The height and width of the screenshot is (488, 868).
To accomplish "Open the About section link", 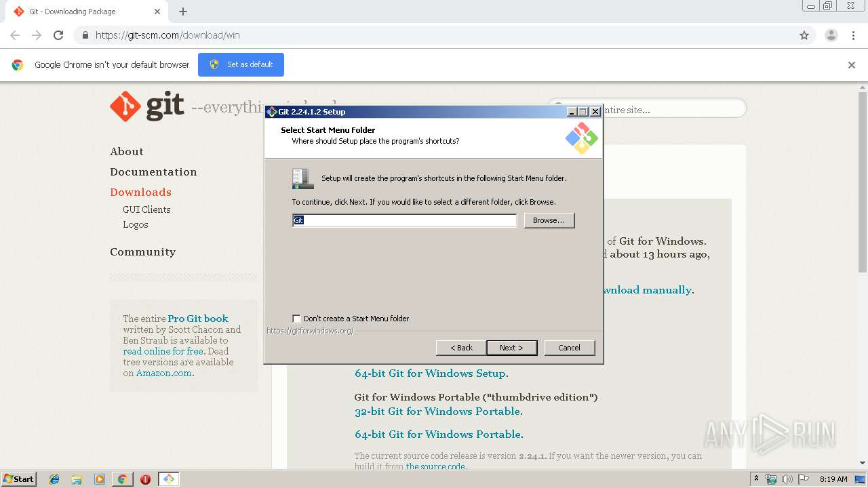I will tap(127, 152).
